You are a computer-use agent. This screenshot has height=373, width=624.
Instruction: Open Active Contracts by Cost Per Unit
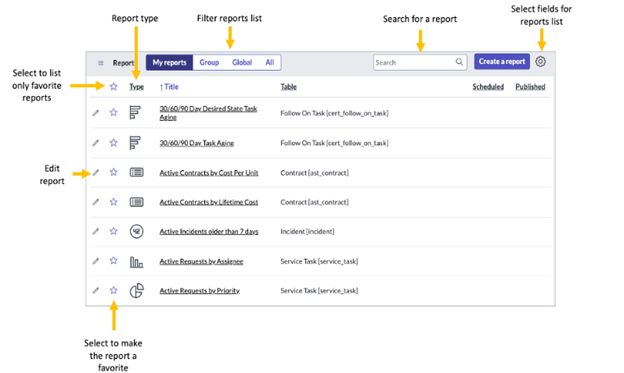point(209,173)
